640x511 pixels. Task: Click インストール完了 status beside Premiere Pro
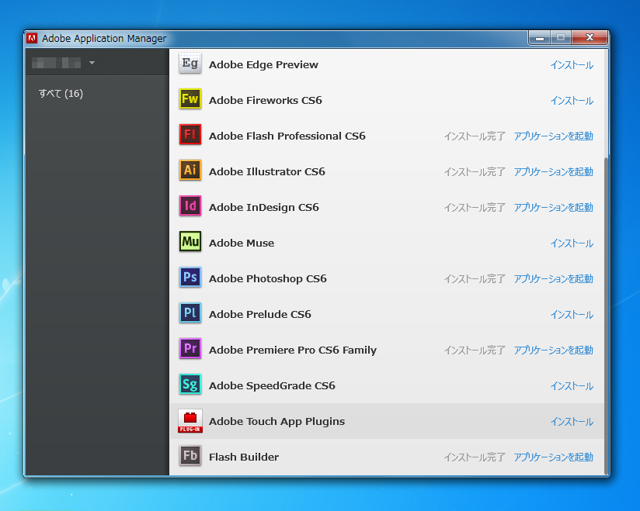click(x=475, y=350)
